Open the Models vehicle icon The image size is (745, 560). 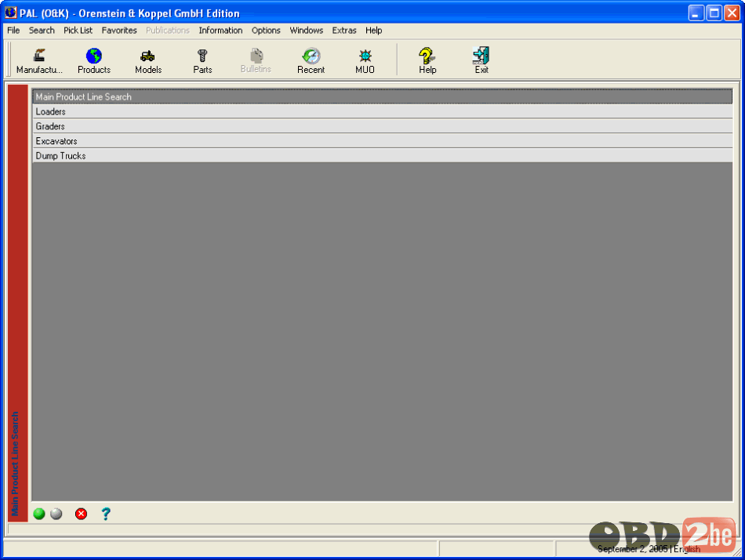[147, 61]
